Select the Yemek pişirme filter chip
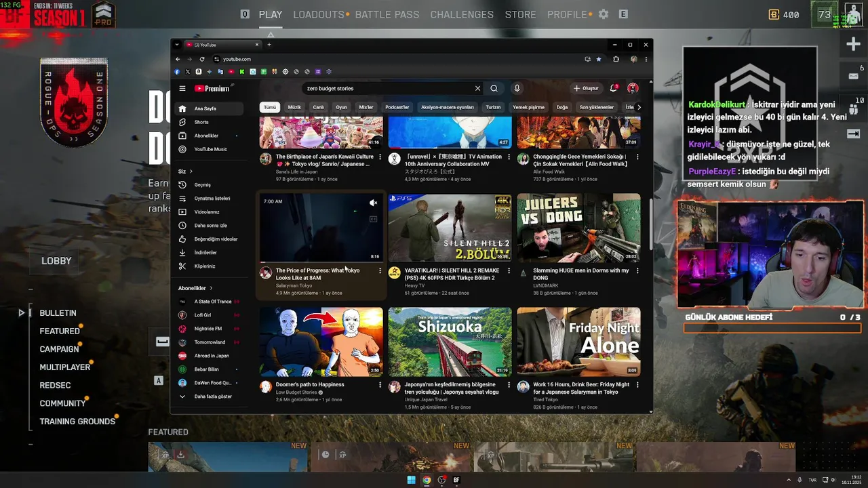 click(528, 107)
